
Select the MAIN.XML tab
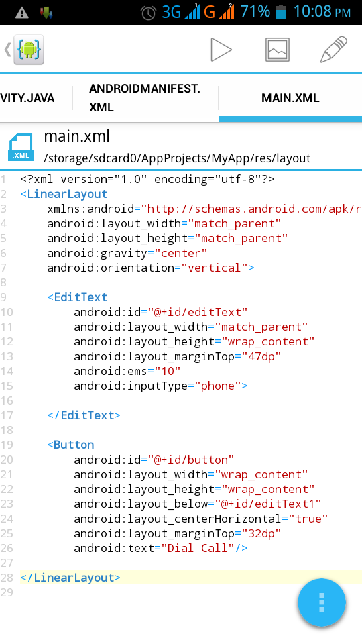click(x=290, y=98)
